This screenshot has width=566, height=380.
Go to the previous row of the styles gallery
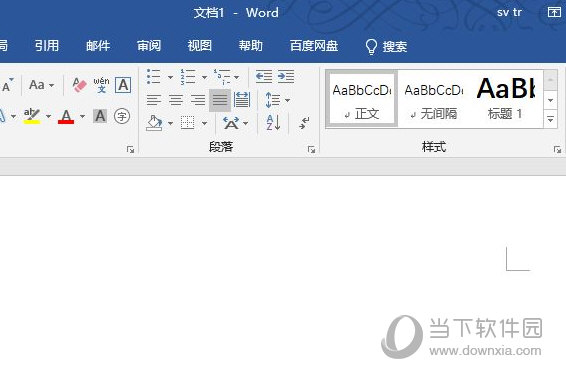pos(550,80)
